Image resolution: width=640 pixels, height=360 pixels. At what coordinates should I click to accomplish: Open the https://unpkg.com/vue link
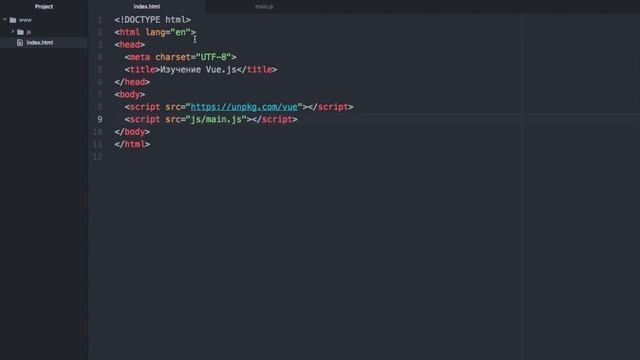(x=244, y=107)
